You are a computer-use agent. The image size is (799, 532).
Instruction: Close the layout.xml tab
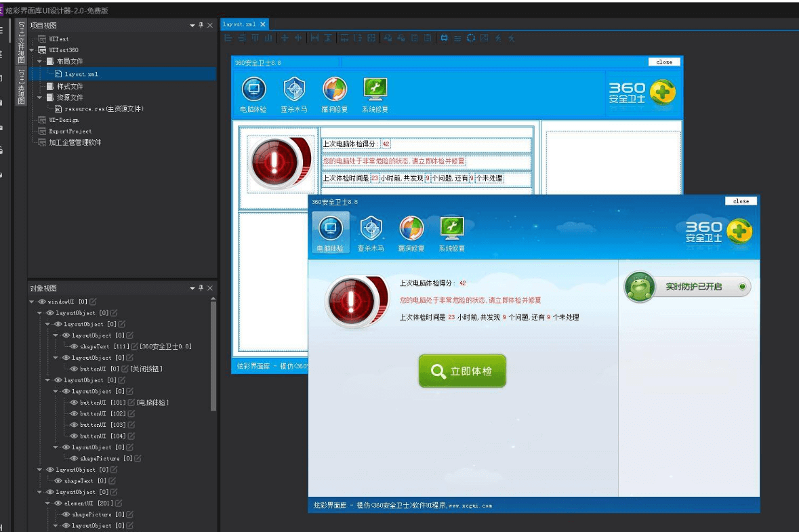[x=263, y=24]
